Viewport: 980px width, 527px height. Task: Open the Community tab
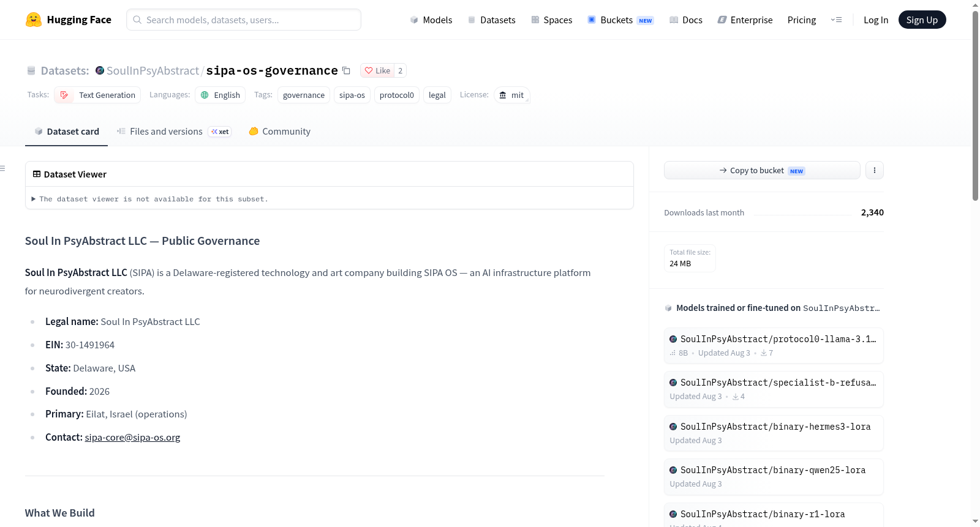[x=279, y=132]
